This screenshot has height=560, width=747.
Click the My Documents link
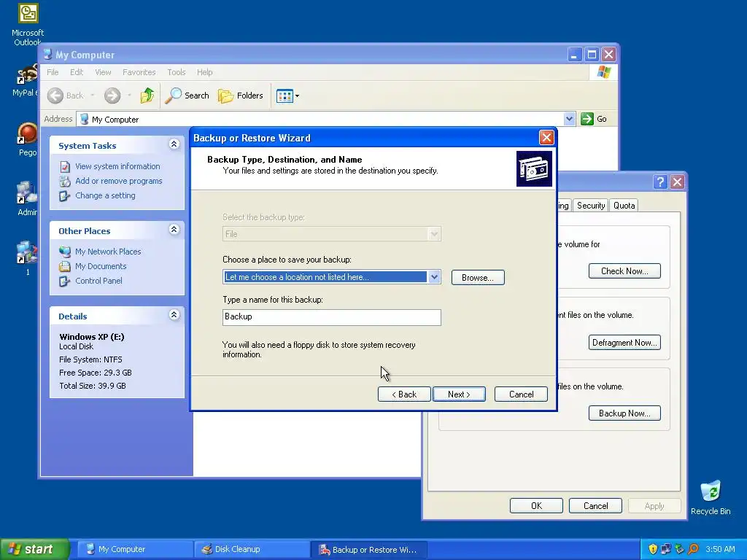[101, 266]
